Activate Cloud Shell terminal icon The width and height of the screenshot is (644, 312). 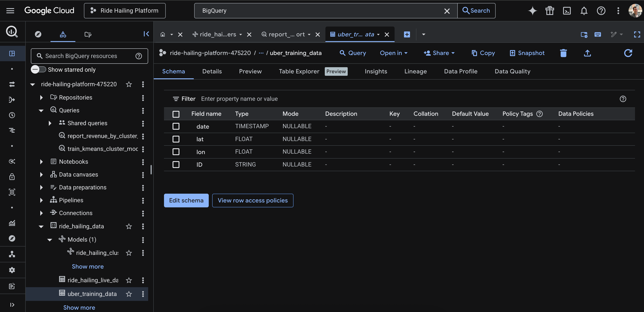click(566, 11)
